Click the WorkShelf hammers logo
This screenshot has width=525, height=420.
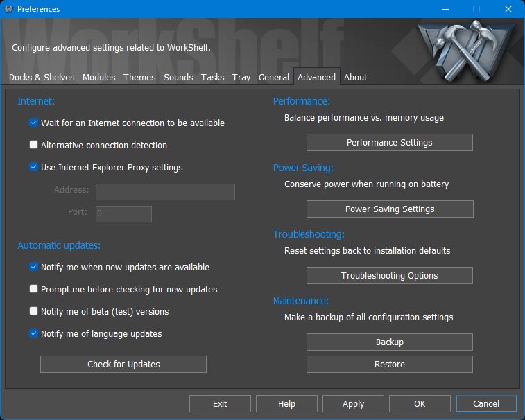[468, 51]
